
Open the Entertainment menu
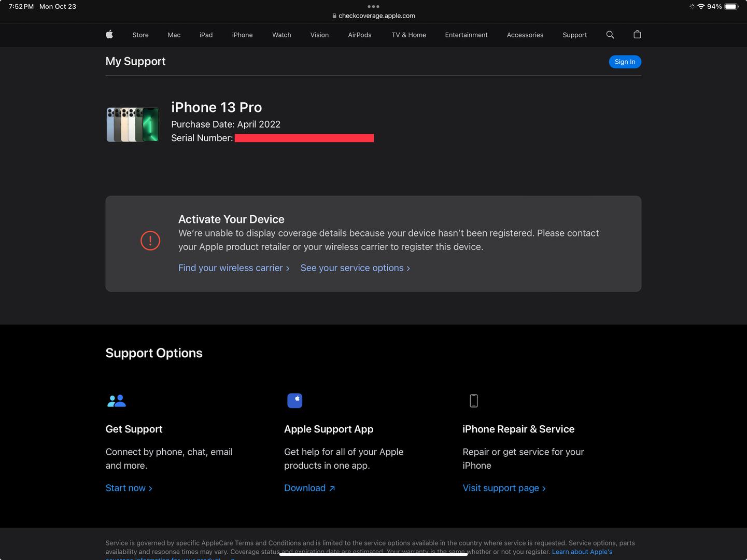467,35
